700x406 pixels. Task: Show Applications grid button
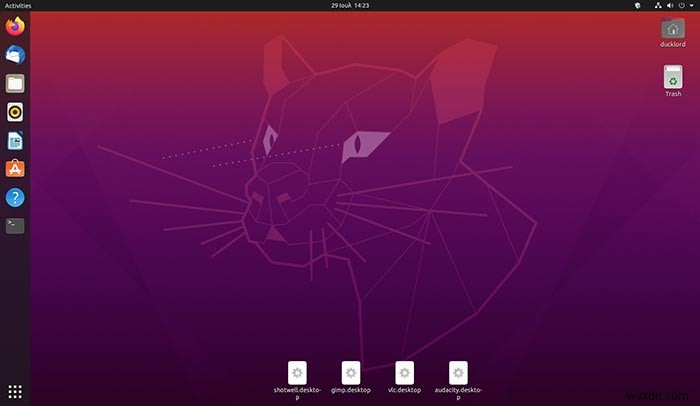point(15,392)
